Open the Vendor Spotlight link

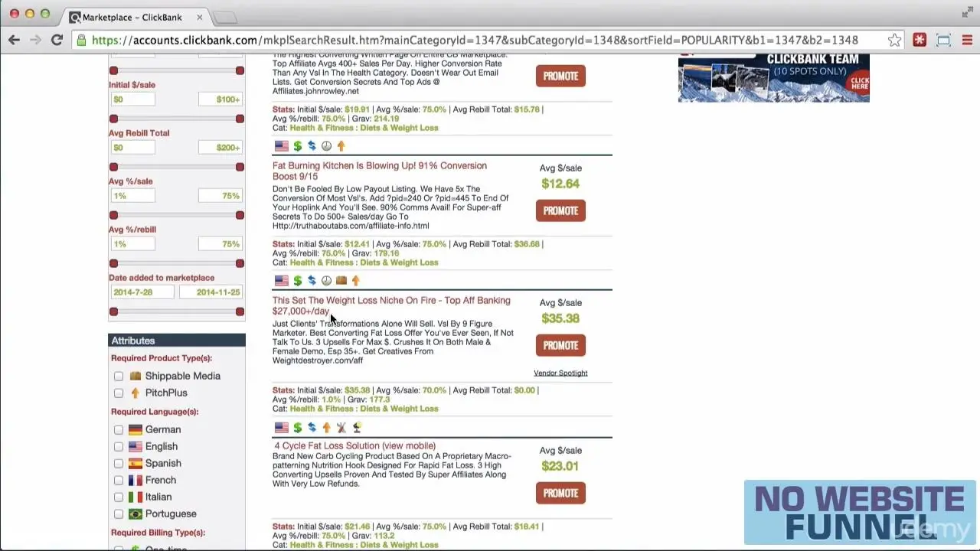560,373
